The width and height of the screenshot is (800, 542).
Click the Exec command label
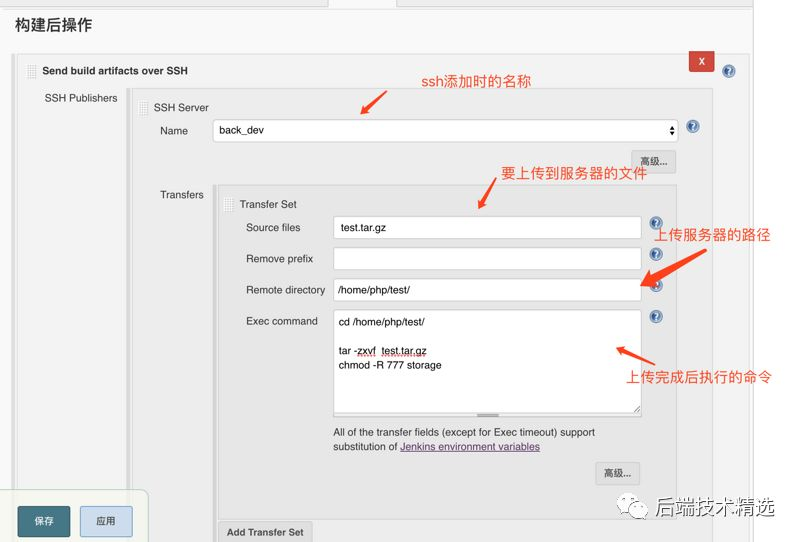(x=282, y=321)
